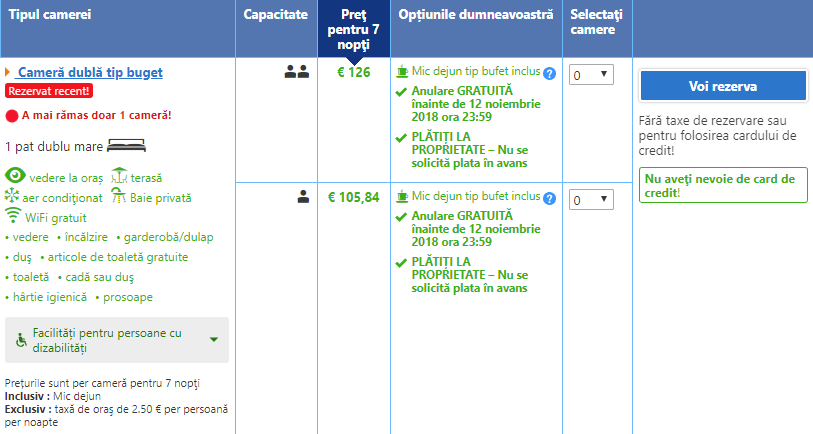
Task: Click the Voi rezerva button
Action: (x=723, y=85)
